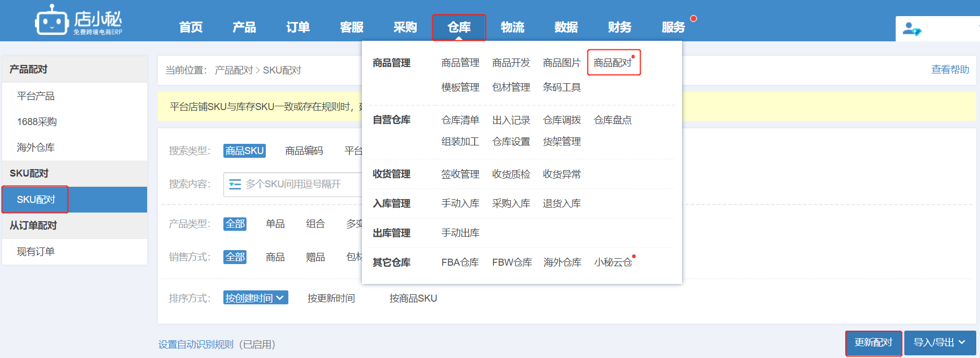The image size is (980, 358).
Task: Toggle 按创建时间 sort order dropdown
Action: (x=256, y=298)
